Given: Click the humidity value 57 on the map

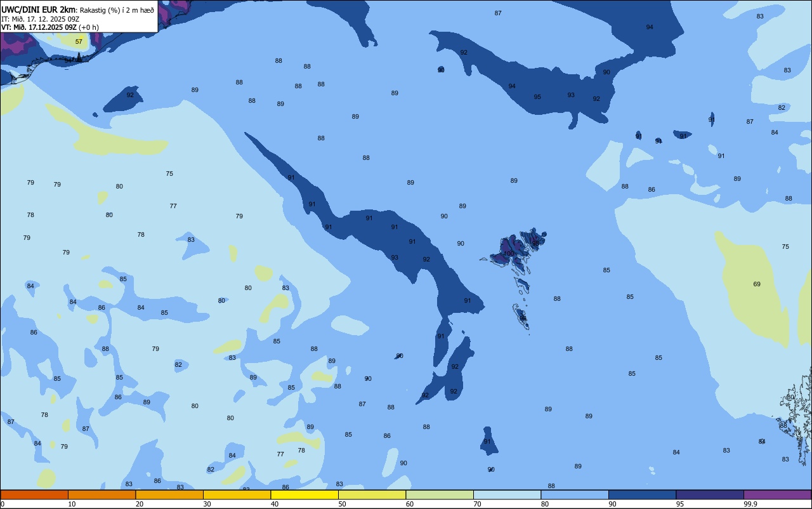Looking at the screenshot, I should [79, 42].
